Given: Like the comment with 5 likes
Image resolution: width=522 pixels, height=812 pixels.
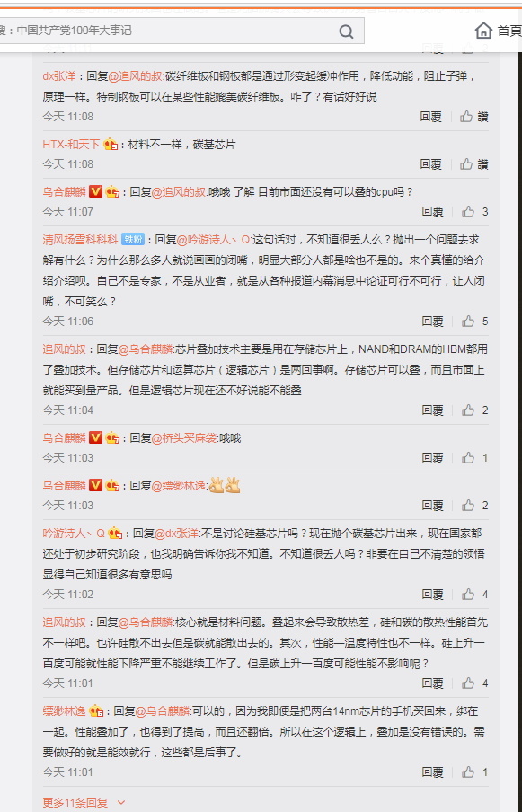Looking at the screenshot, I should (468, 322).
